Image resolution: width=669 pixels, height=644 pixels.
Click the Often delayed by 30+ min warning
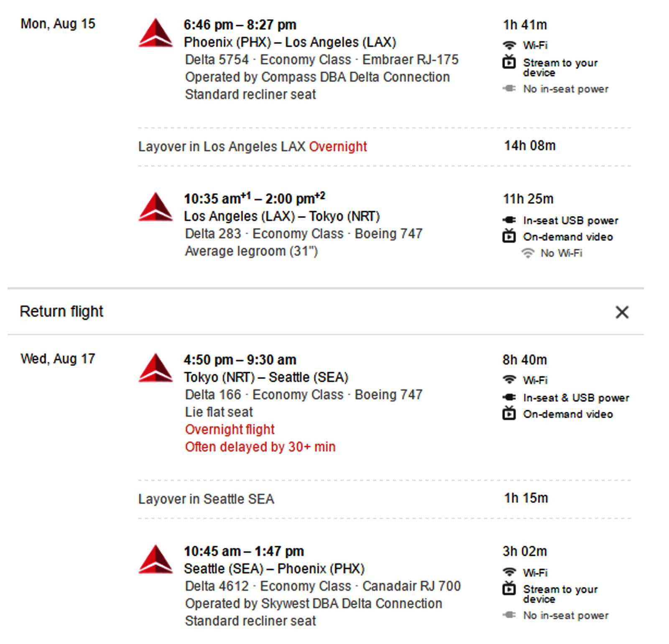[x=260, y=447]
